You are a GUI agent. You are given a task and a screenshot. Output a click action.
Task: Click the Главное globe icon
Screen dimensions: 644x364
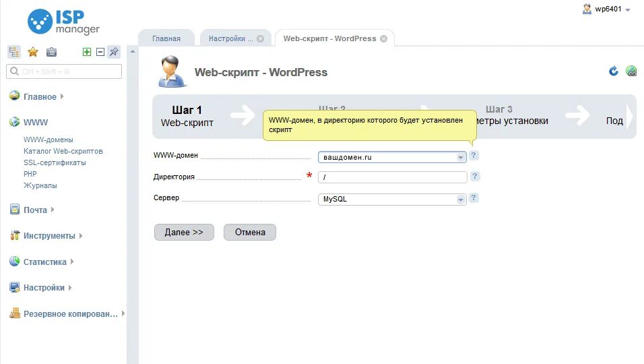click(14, 96)
